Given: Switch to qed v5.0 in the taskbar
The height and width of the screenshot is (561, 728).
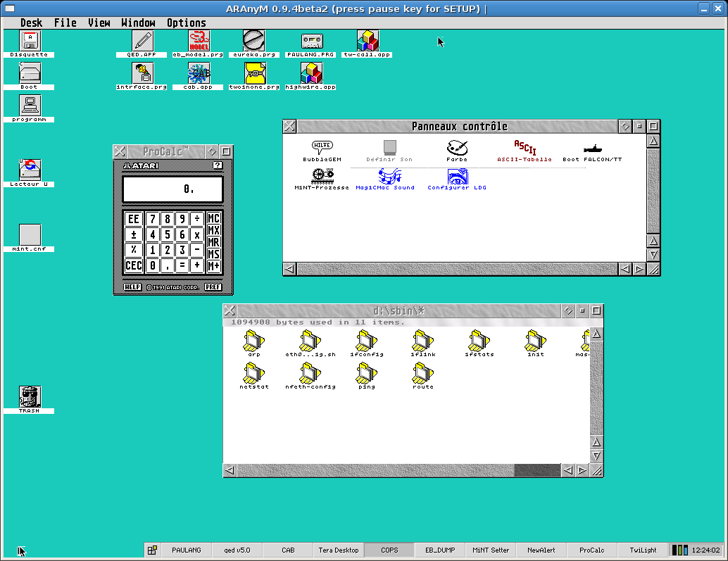Looking at the screenshot, I should click(237, 550).
